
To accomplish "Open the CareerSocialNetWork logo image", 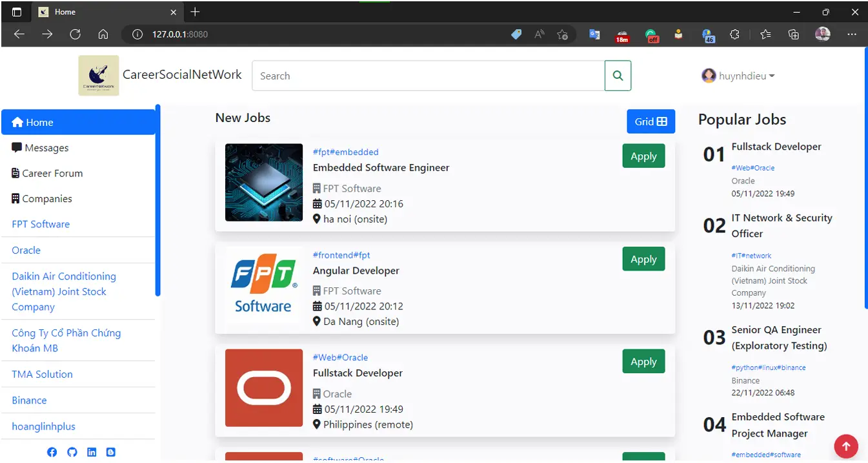I will [99, 76].
